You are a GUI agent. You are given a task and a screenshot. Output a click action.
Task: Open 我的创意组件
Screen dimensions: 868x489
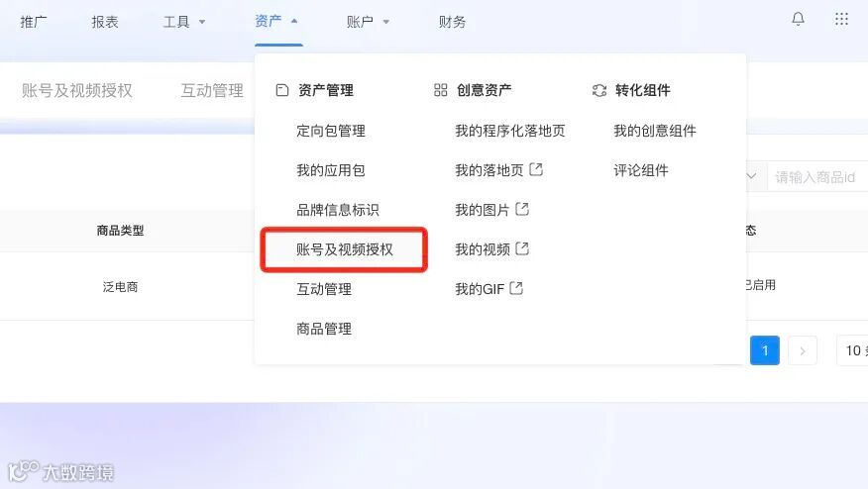(655, 131)
